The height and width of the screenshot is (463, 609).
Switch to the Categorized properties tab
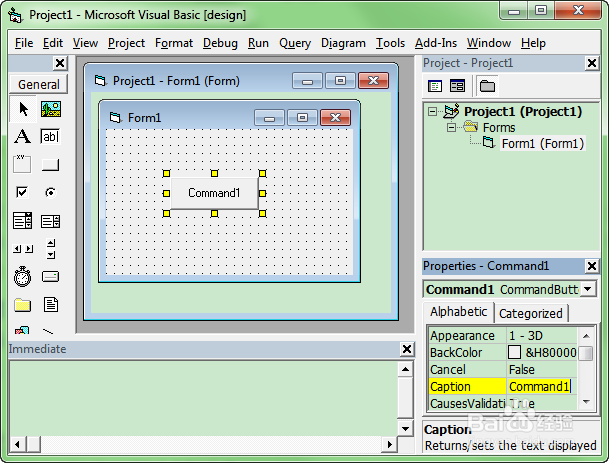coord(531,313)
